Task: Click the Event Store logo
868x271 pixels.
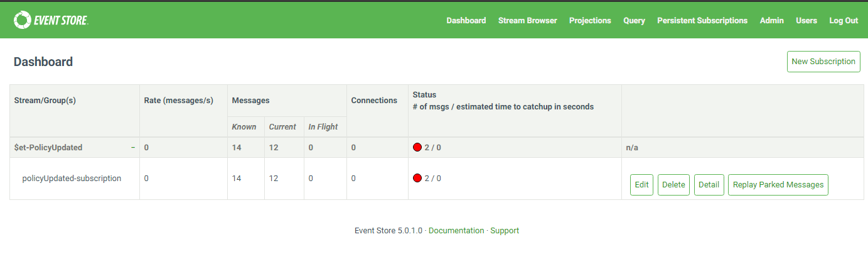Action: click(51, 20)
